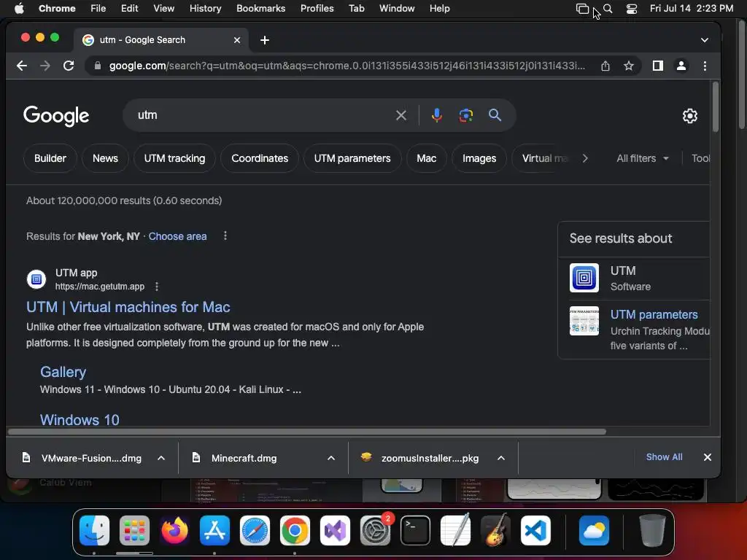Reload the page with the refresh icon
The height and width of the screenshot is (560, 747).
pyautogui.click(x=69, y=66)
